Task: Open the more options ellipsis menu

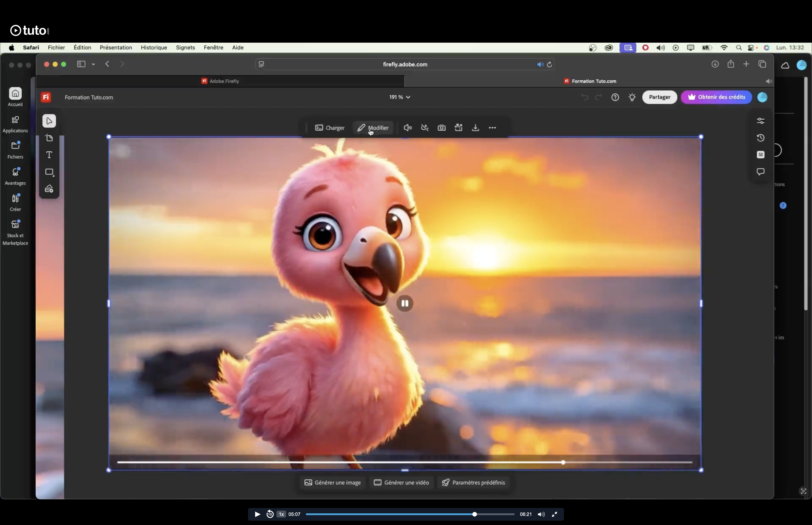Action: [492, 128]
